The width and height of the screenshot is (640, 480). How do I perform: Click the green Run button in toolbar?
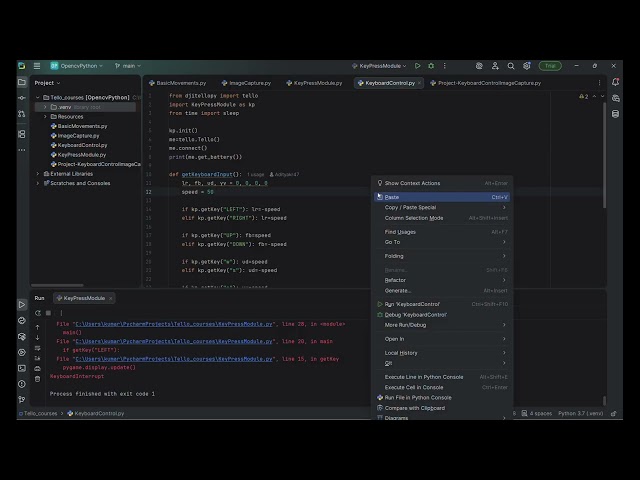tap(417, 66)
